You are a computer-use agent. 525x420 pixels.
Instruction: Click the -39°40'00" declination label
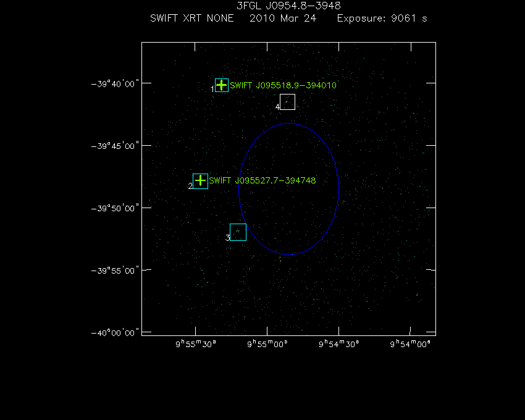(115, 84)
